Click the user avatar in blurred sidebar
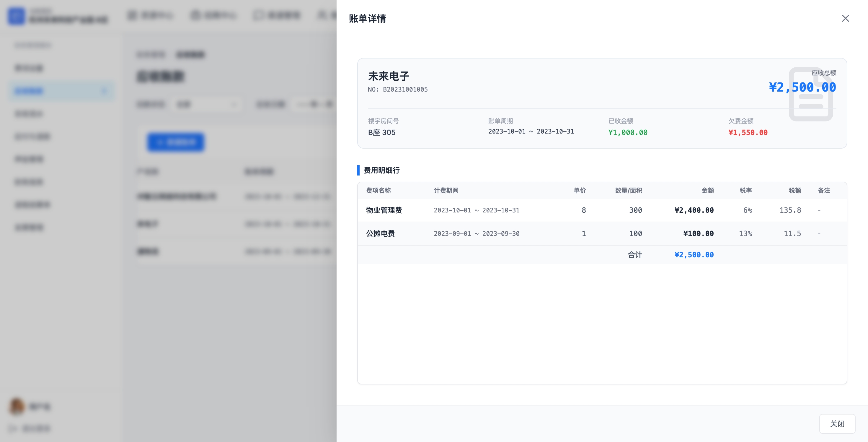 click(16, 406)
